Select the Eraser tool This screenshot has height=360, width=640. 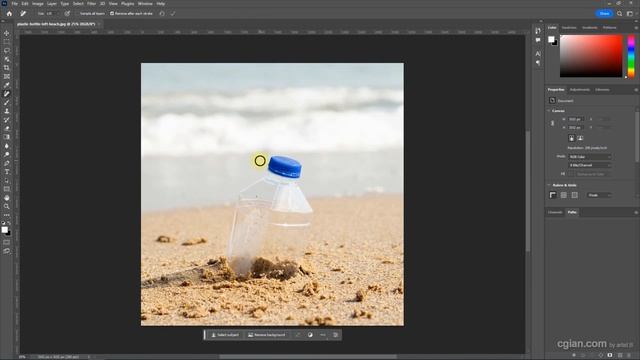(x=7, y=129)
